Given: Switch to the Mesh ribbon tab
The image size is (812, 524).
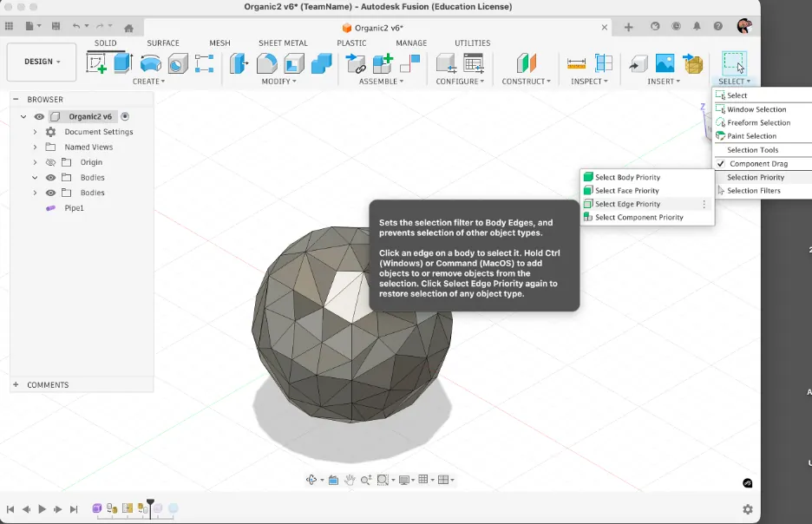Looking at the screenshot, I should coord(219,43).
